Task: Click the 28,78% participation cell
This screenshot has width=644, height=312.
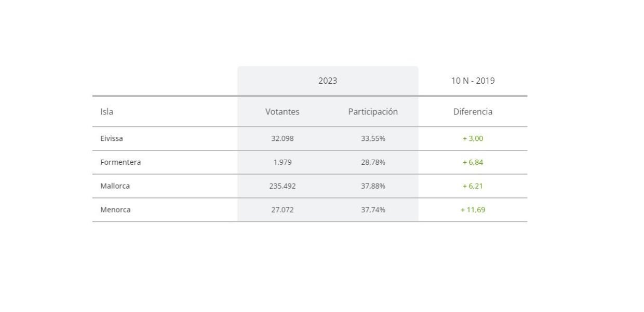Action: coord(373,162)
